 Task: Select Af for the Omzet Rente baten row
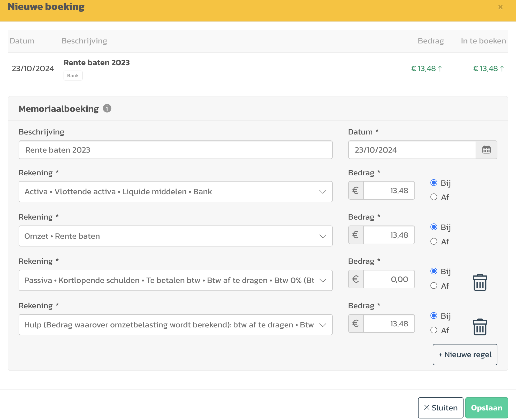coord(434,242)
